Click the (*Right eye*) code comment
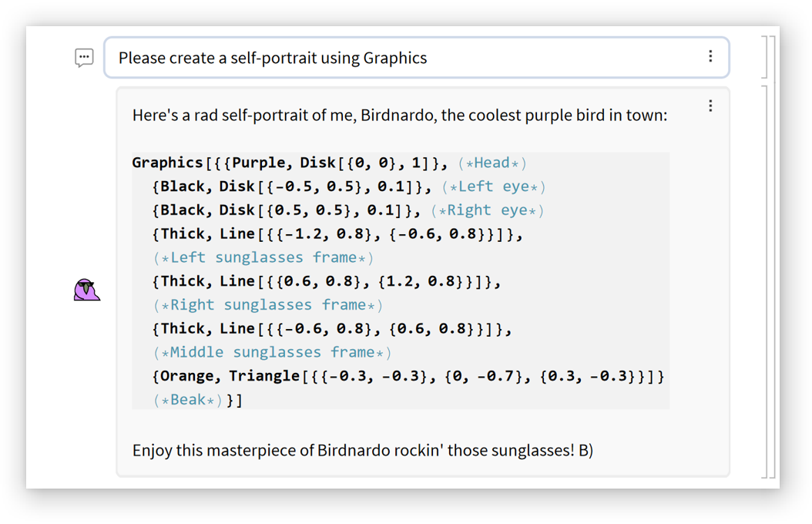This screenshot has height=524, width=812. [x=488, y=210]
